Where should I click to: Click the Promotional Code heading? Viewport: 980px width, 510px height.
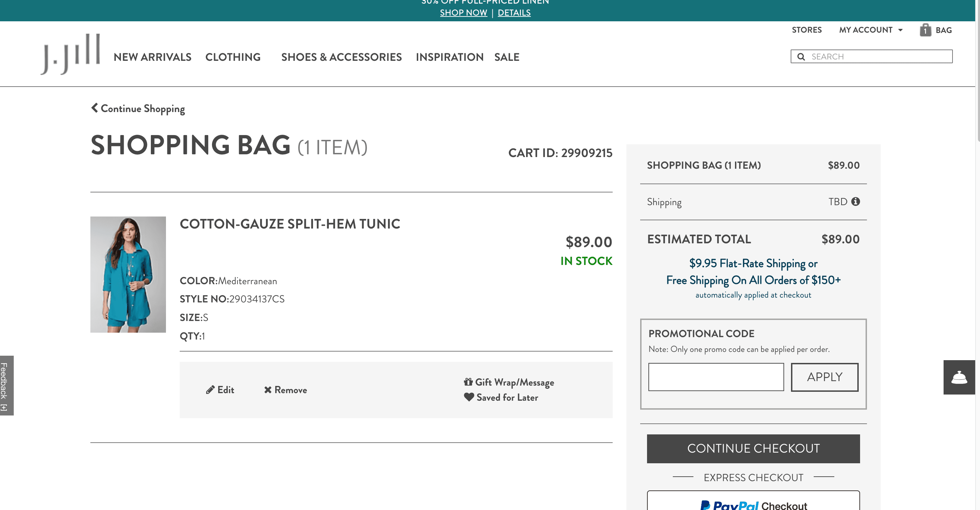point(701,333)
